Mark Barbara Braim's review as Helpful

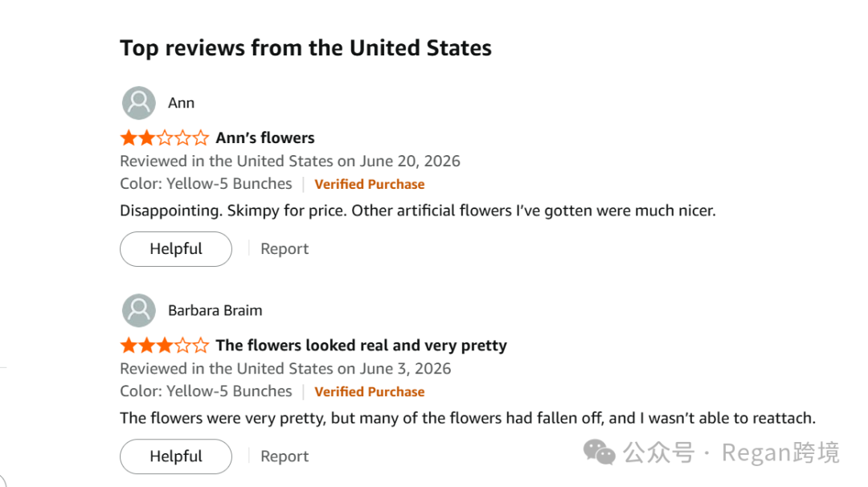click(176, 456)
